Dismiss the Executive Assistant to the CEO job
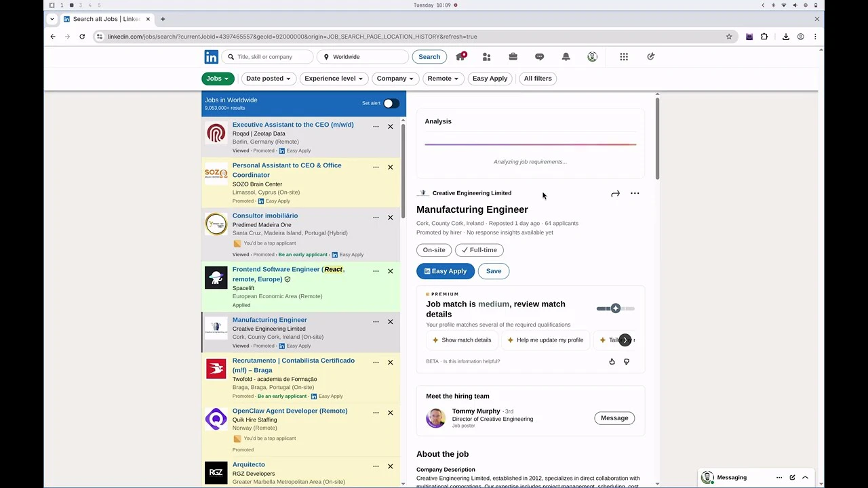The width and height of the screenshot is (868, 488). tap(391, 127)
